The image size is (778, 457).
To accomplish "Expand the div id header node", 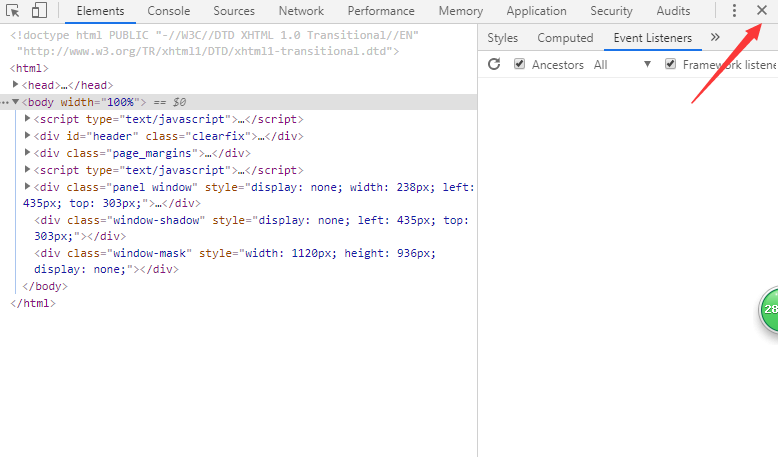I will click(28, 135).
